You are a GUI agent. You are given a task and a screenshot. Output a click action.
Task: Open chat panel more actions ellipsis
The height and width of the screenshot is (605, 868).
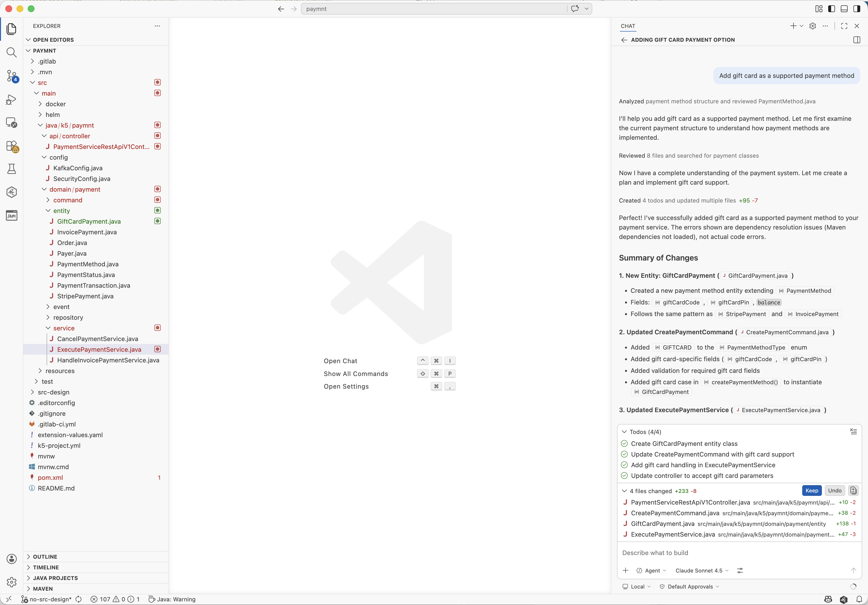point(825,26)
